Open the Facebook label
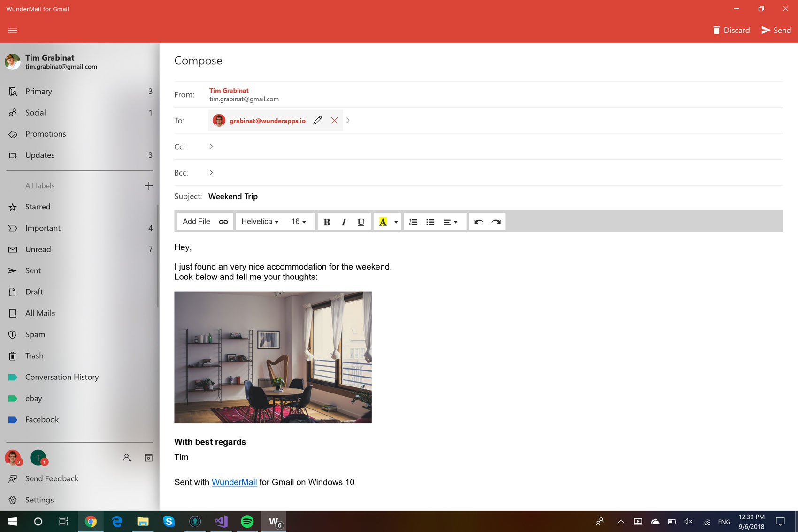 point(80,420)
